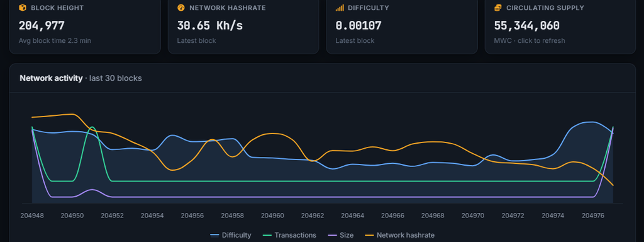Viewport: 644px width, 242px height.
Task: Click the Difficulty bars icon
Action: point(340,8)
